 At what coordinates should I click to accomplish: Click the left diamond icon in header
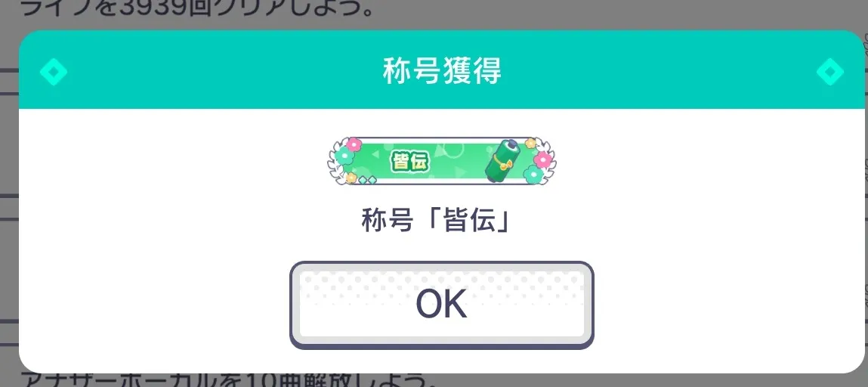click(54, 71)
